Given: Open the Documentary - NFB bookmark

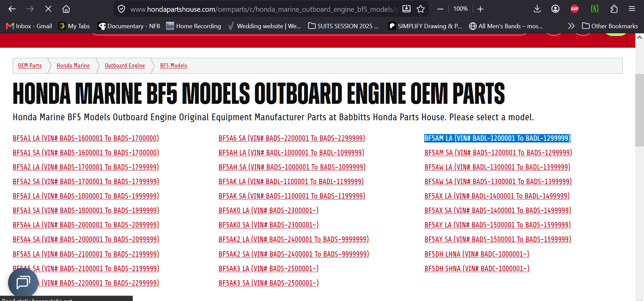Looking at the screenshot, I should click(x=129, y=26).
